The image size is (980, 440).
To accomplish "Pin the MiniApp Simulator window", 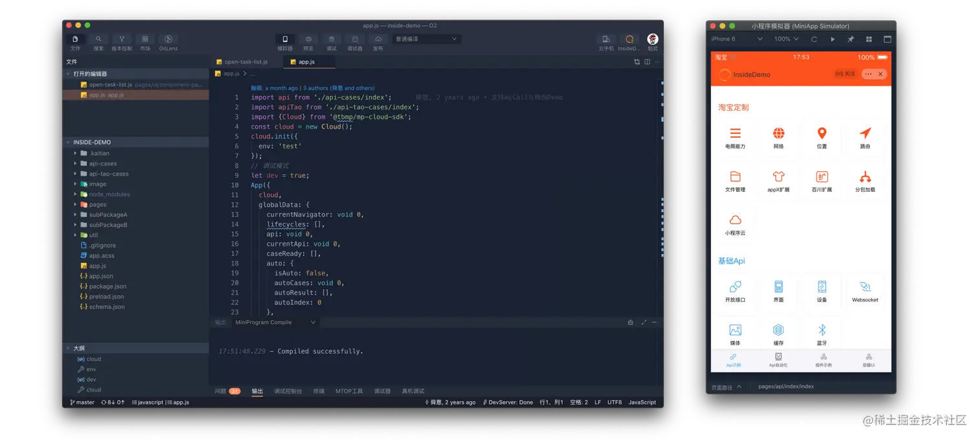I will tap(850, 39).
